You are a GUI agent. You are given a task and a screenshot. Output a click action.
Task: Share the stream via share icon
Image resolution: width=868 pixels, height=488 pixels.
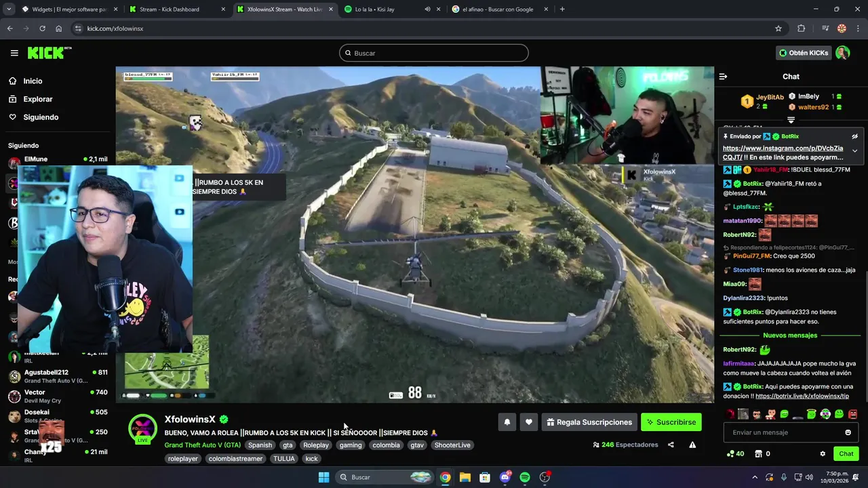click(671, 445)
